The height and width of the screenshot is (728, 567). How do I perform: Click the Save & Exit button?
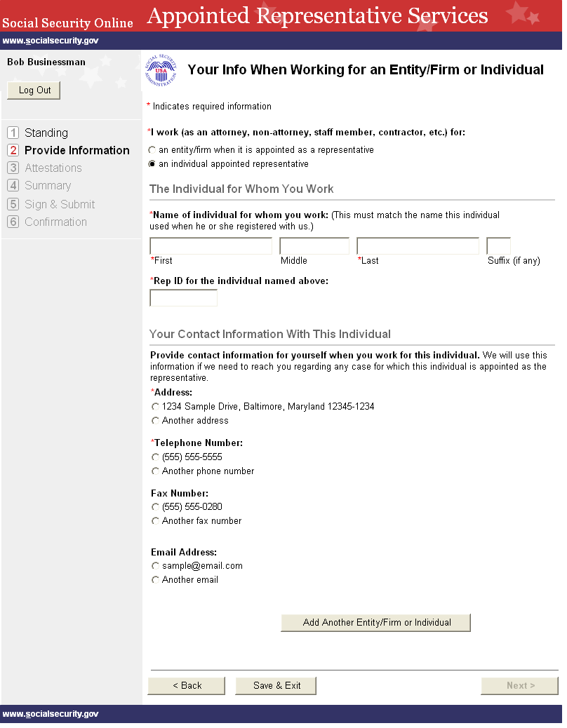point(276,686)
